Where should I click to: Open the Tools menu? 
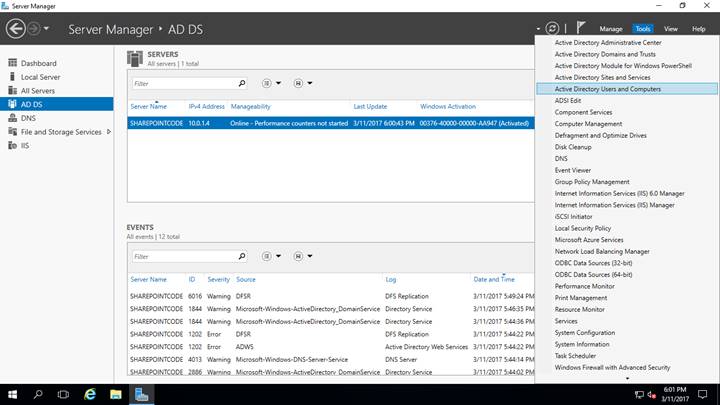[642, 29]
